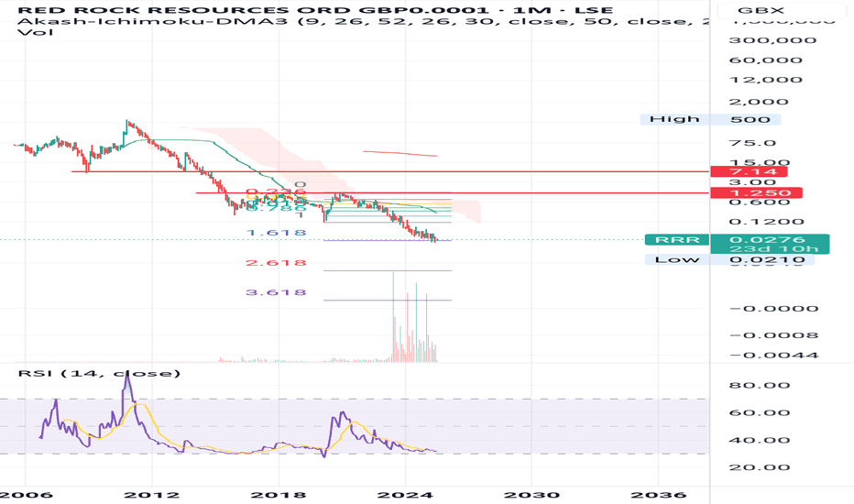854x504 pixels.
Task: Select the Vol indicator legend
Action: 36,32
